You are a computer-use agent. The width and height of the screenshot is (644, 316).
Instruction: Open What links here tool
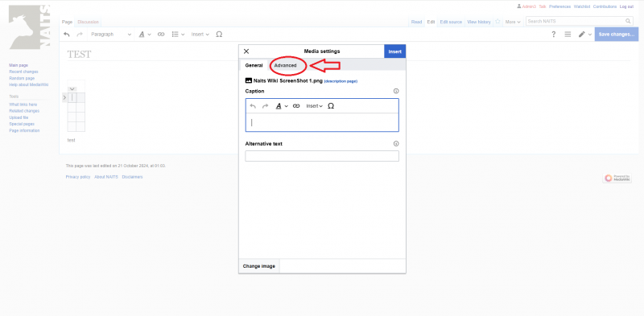tap(23, 105)
